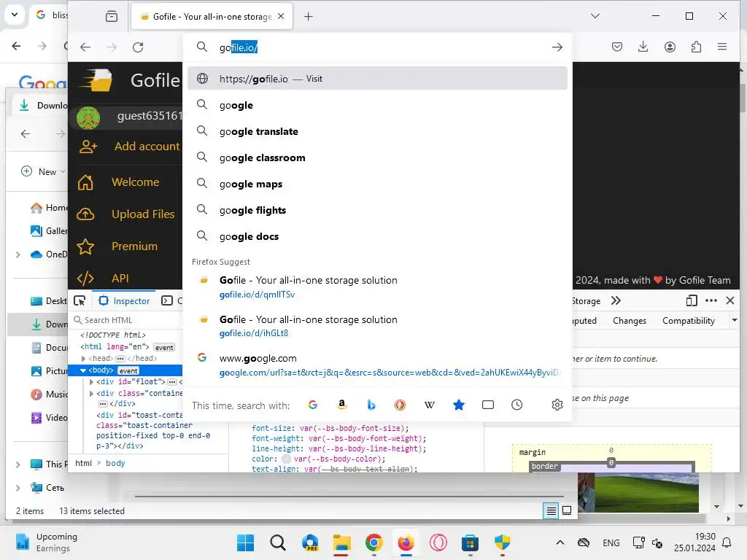Open the Changes sidebar tab

coord(630,321)
